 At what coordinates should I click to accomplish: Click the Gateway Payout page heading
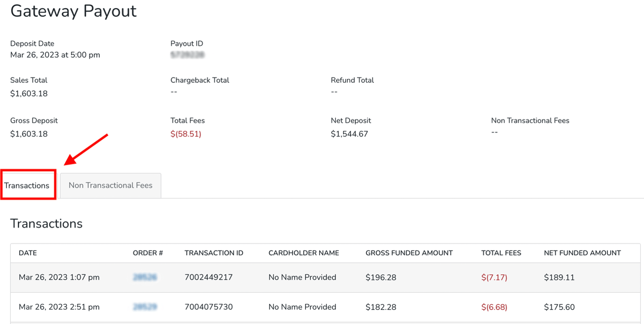(74, 11)
